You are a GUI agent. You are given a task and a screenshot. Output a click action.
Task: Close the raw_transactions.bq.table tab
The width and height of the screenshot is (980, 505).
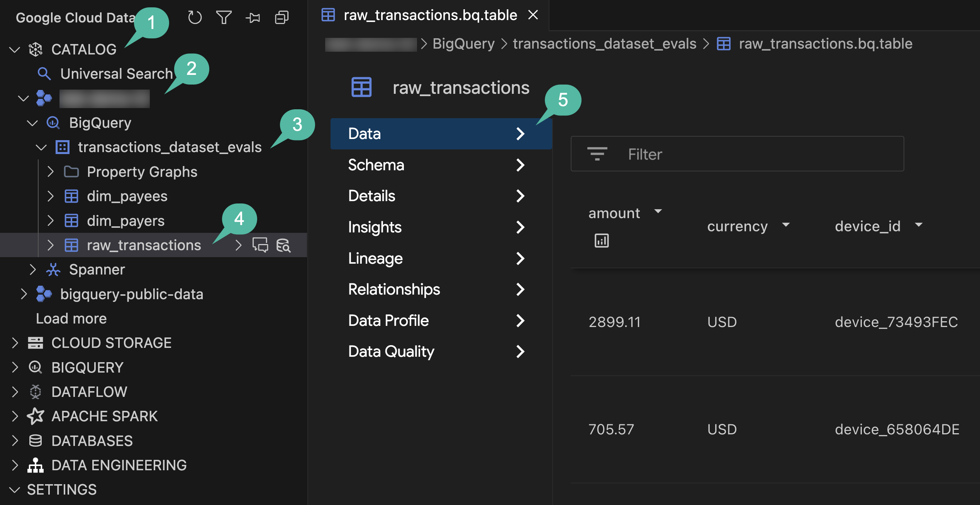coord(533,15)
